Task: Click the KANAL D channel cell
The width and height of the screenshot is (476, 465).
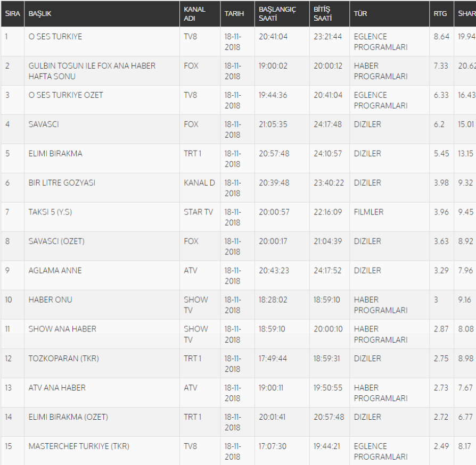Action: point(200,183)
